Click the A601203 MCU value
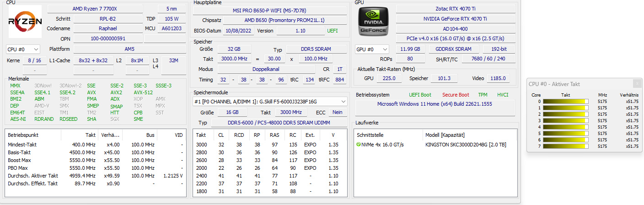The height and width of the screenshot is (205, 644). coord(172,28)
